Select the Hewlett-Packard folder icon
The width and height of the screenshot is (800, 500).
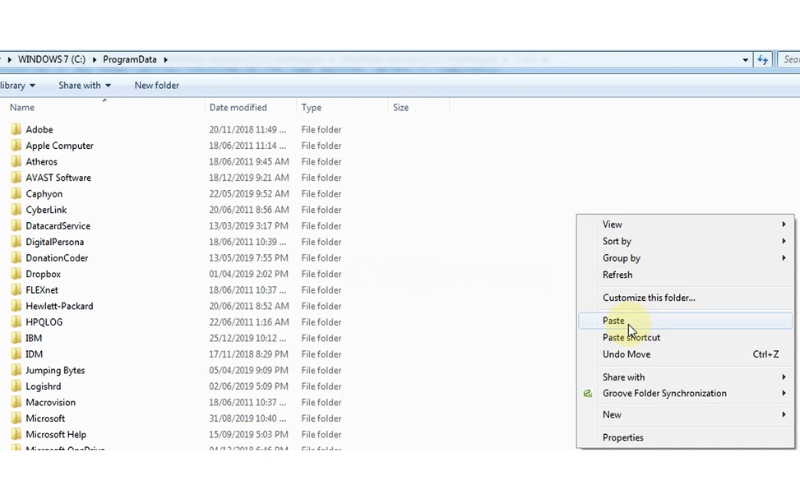[16, 306]
